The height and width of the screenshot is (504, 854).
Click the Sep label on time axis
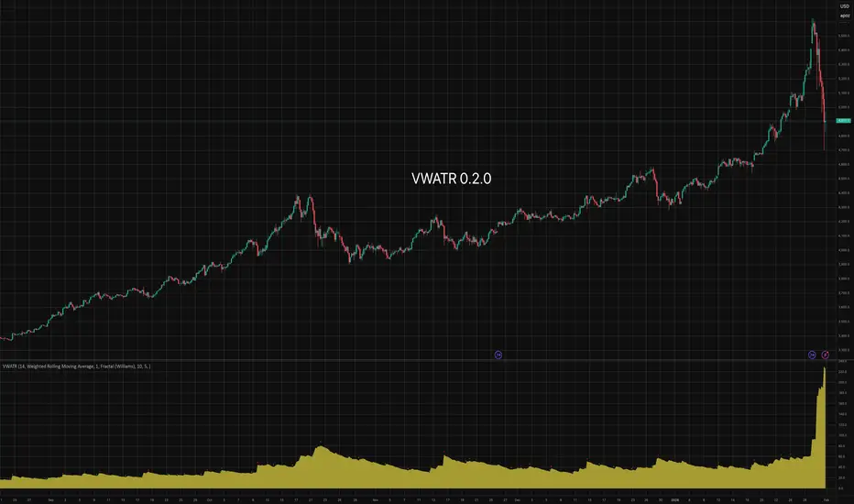50,499
